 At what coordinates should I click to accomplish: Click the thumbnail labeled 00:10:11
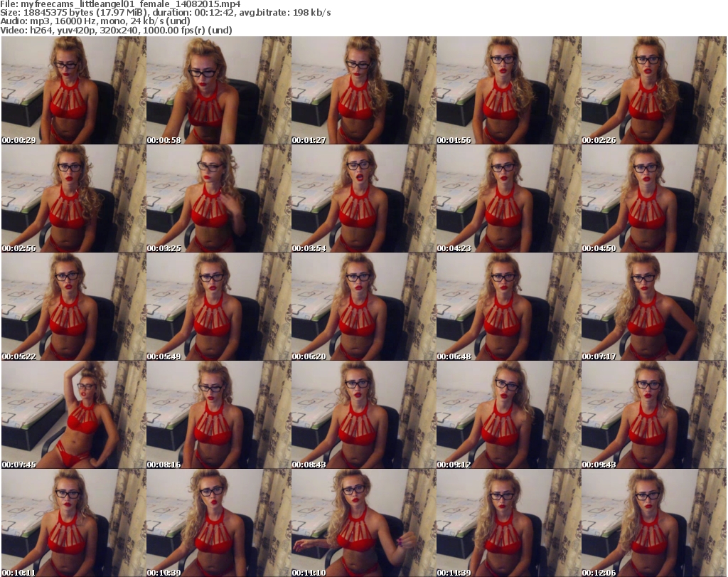(74, 523)
